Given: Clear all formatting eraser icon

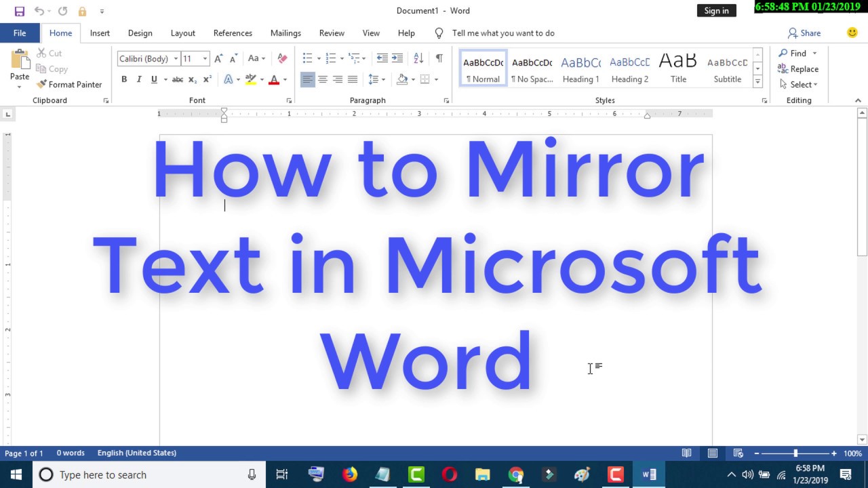Looking at the screenshot, I should (283, 59).
